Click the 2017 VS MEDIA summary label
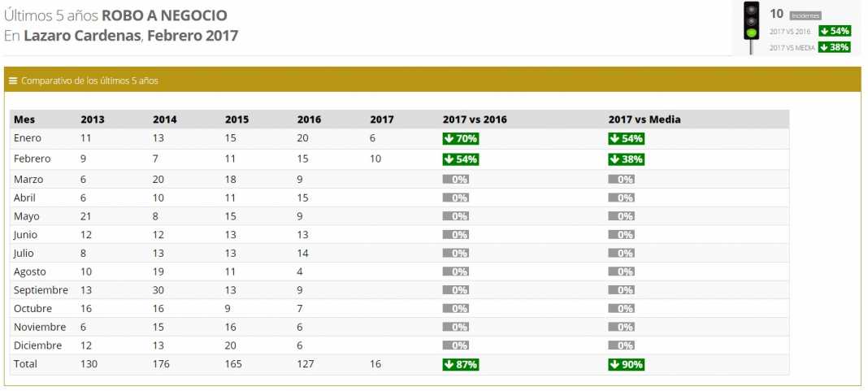 coord(792,48)
